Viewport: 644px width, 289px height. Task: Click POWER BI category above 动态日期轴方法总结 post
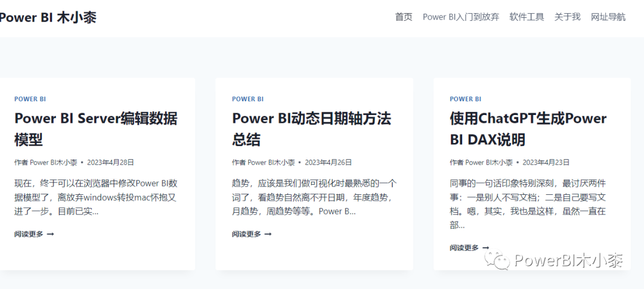pos(247,99)
